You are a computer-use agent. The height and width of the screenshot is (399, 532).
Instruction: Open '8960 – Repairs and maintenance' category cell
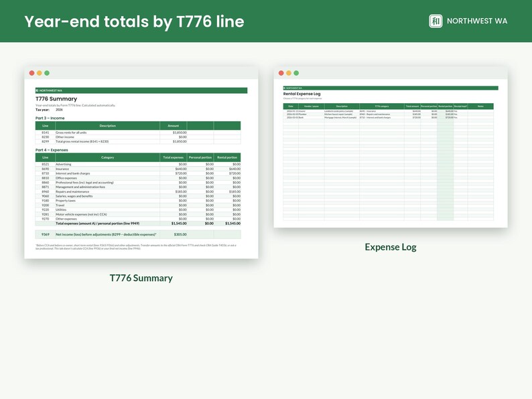(382, 114)
